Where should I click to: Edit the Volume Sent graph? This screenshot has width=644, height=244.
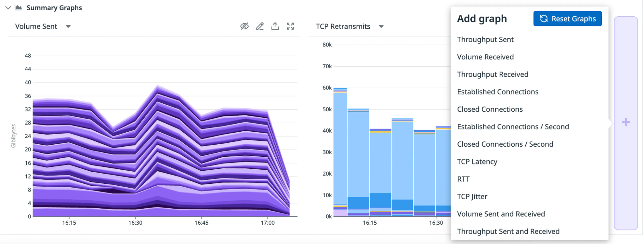[260, 26]
